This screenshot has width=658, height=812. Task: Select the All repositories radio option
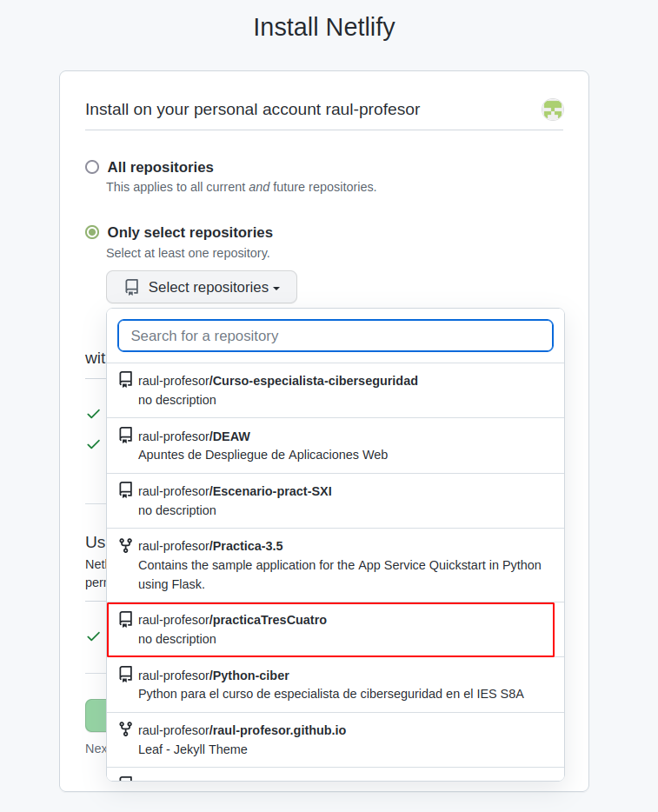point(92,167)
